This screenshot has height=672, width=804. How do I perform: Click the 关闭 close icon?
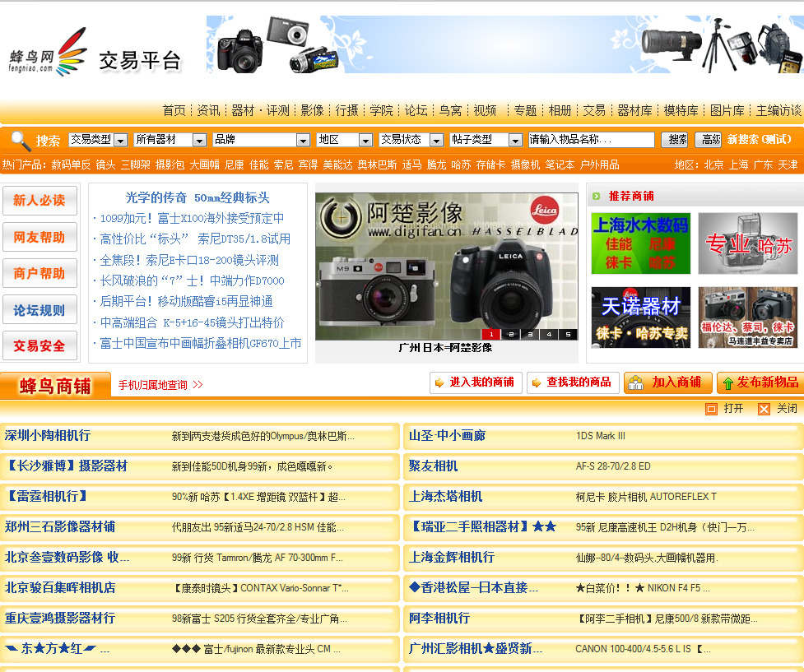click(x=764, y=409)
